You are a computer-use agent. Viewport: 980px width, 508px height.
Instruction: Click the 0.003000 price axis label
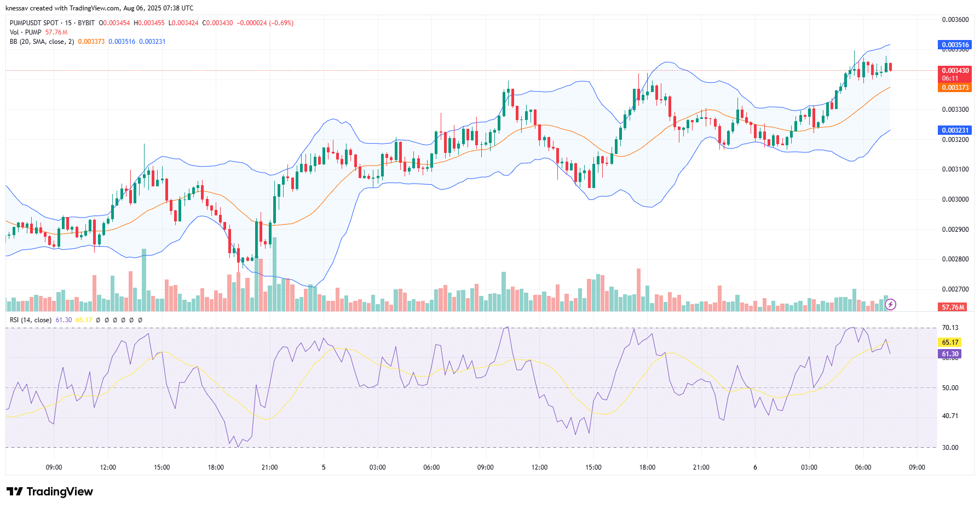pyautogui.click(x=955, y=199)
